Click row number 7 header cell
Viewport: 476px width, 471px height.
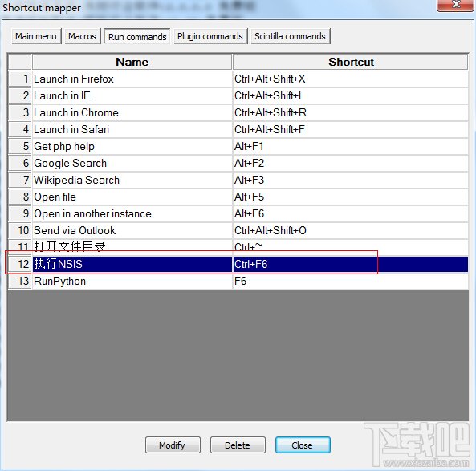[x=20, y=181]
